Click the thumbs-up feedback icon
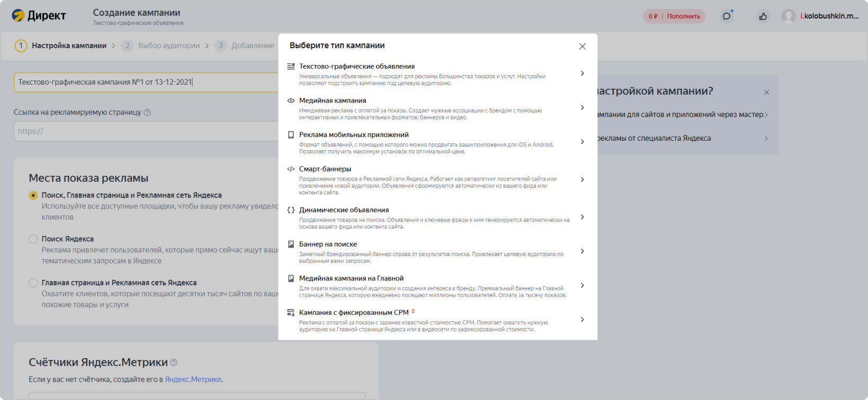868x400 pixels. (x=763, y=16)
